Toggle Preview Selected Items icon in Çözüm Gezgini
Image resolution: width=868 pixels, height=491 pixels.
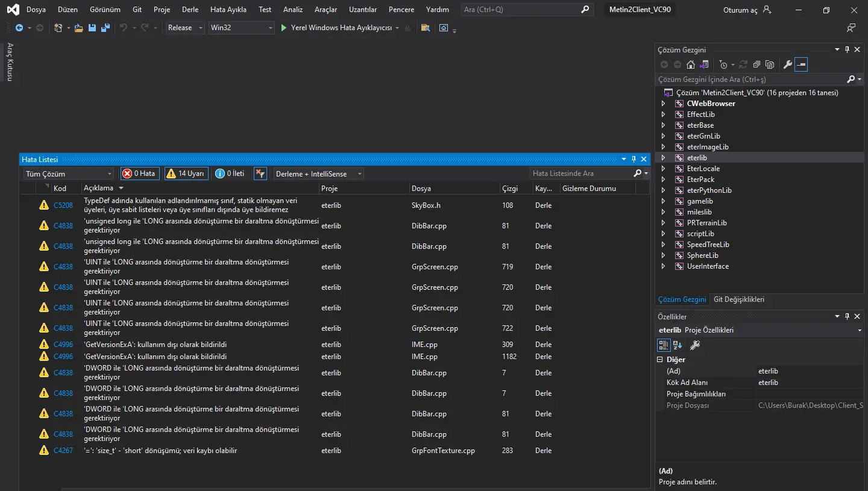point(801,64)
